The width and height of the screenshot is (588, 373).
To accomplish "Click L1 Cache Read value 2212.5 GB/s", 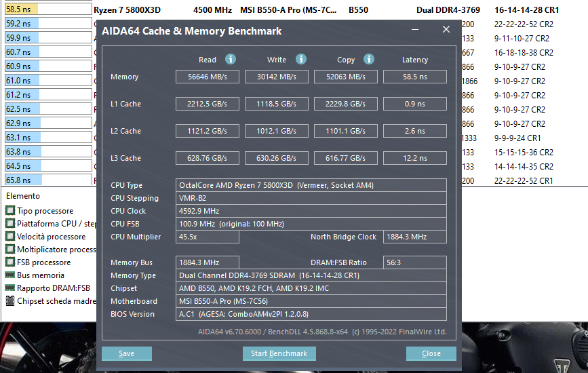I will pos(208,104).
